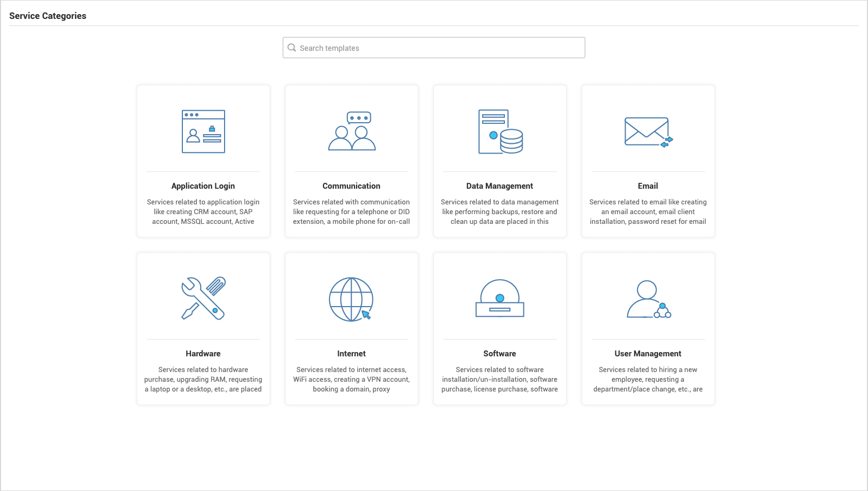Click the Communication chat bubbles icon
868x491 pixels.
coord(351,131)
